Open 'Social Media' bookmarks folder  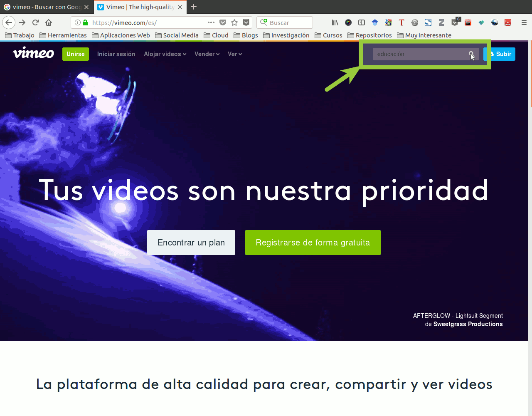(177, 35)
